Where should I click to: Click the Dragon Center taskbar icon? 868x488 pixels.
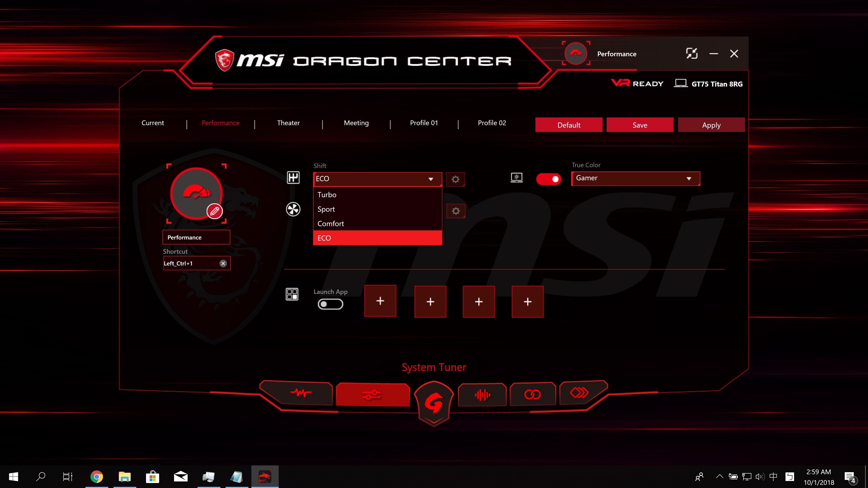[265, 476]
